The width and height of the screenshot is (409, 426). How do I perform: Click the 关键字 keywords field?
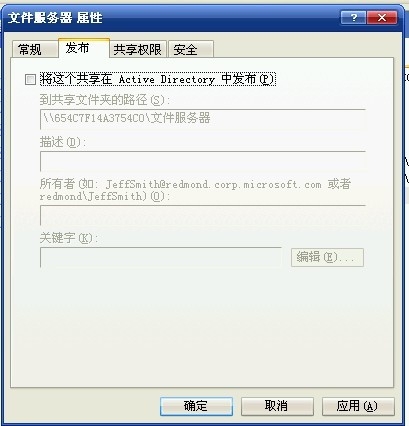click(161, 257)
